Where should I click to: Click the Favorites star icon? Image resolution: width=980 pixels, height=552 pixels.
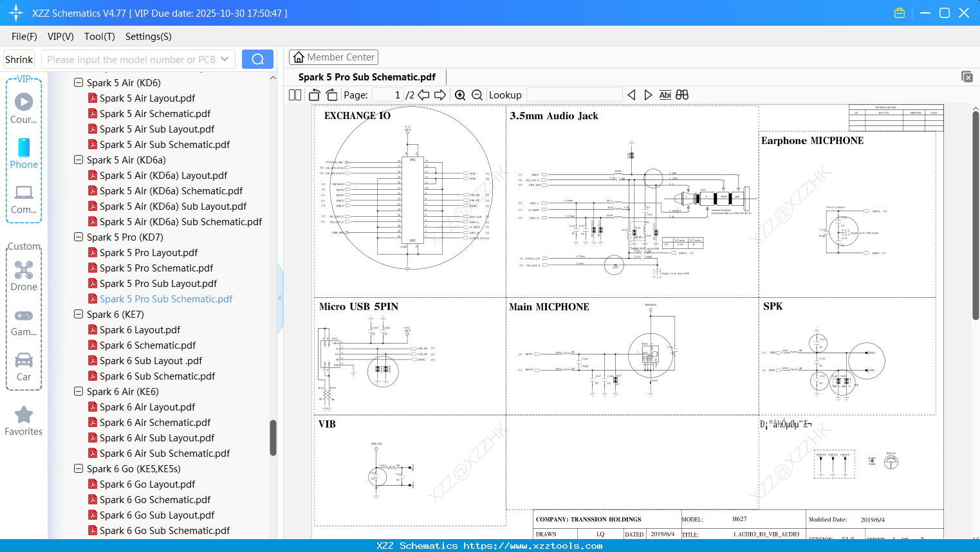pyautogui.click(x=23, y=415)
